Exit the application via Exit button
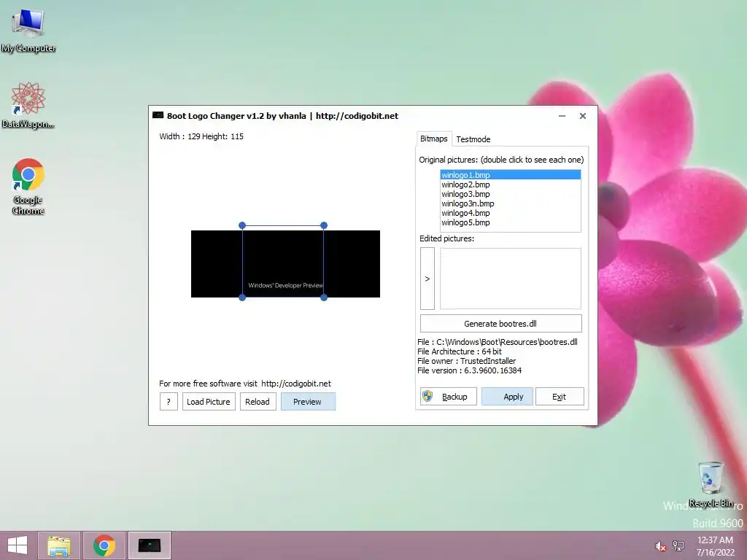 (560, 396)
